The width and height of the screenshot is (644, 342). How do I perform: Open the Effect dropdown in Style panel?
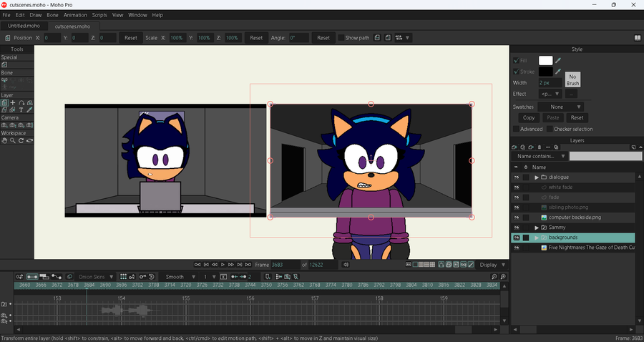[550, 94]
